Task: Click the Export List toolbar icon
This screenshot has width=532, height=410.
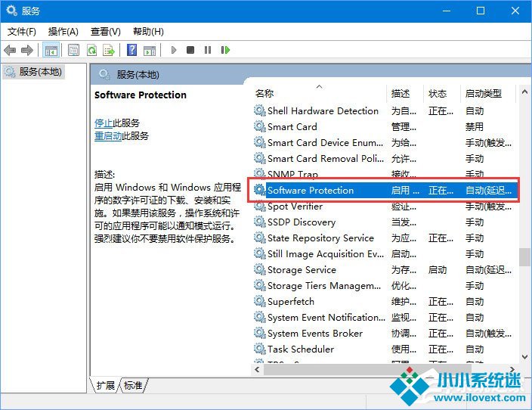Action: 109,50
